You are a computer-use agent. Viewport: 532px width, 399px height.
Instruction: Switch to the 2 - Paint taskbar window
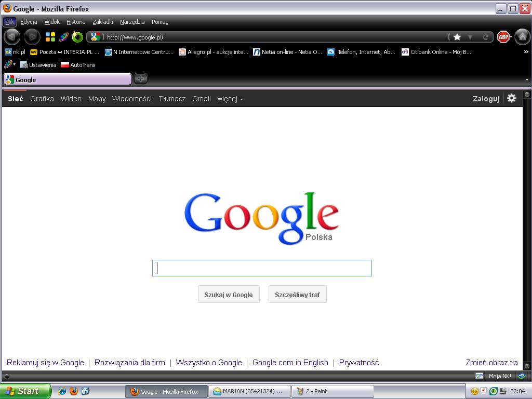click(333, 391)
